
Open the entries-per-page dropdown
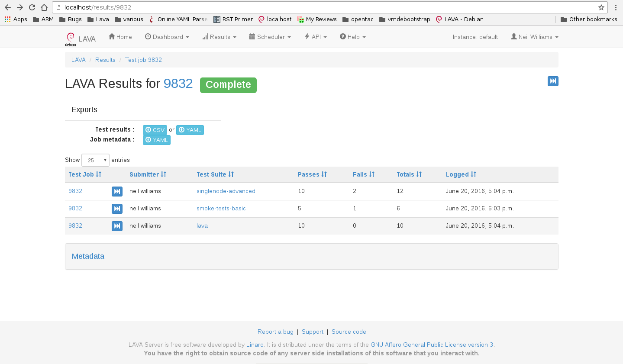[x=95, y=160]
